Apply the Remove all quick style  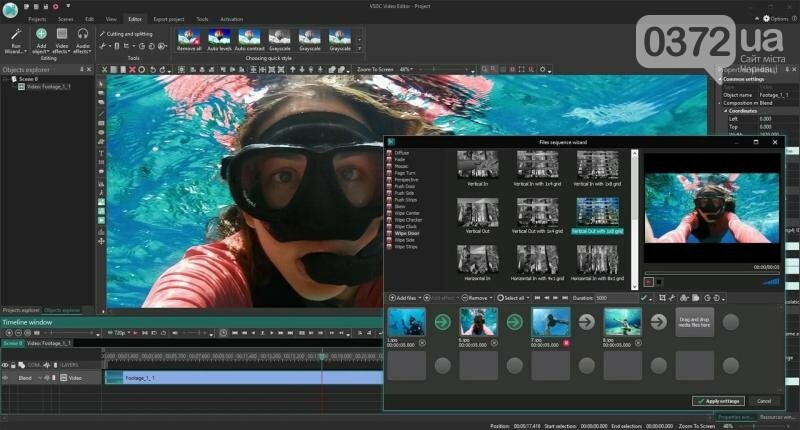coord(189,40)
